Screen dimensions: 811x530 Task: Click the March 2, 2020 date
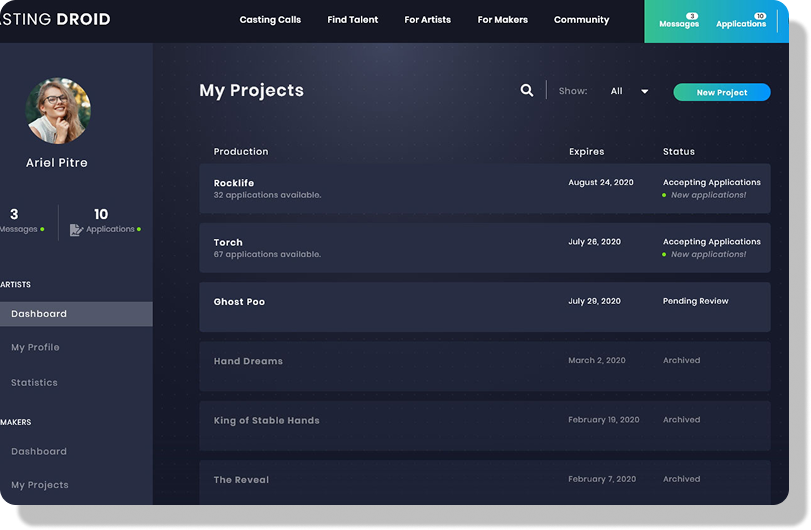pyautogui.click(x=597, y=360)
